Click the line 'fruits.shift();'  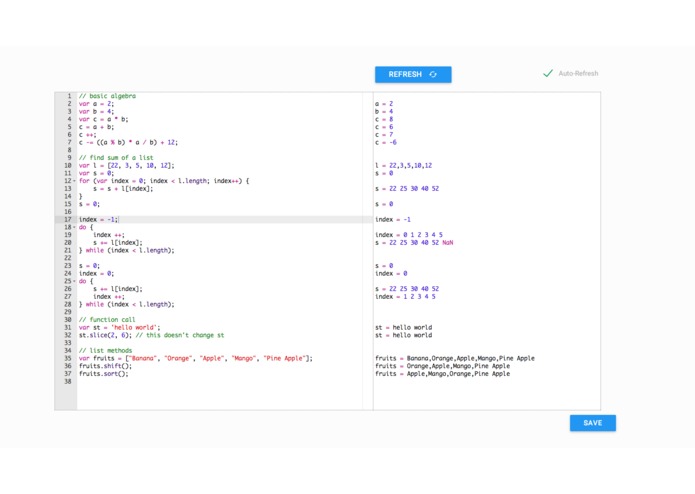coord(105,366)
